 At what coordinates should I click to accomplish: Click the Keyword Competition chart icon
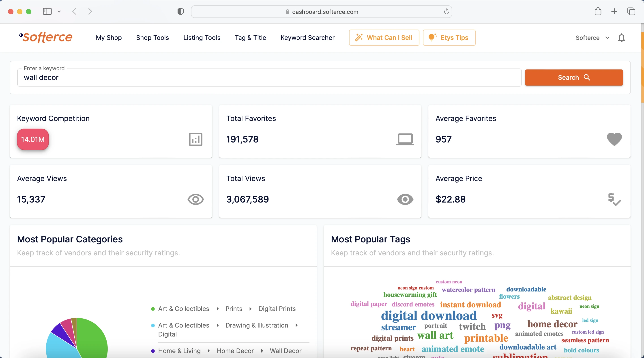tap(195, 139)
